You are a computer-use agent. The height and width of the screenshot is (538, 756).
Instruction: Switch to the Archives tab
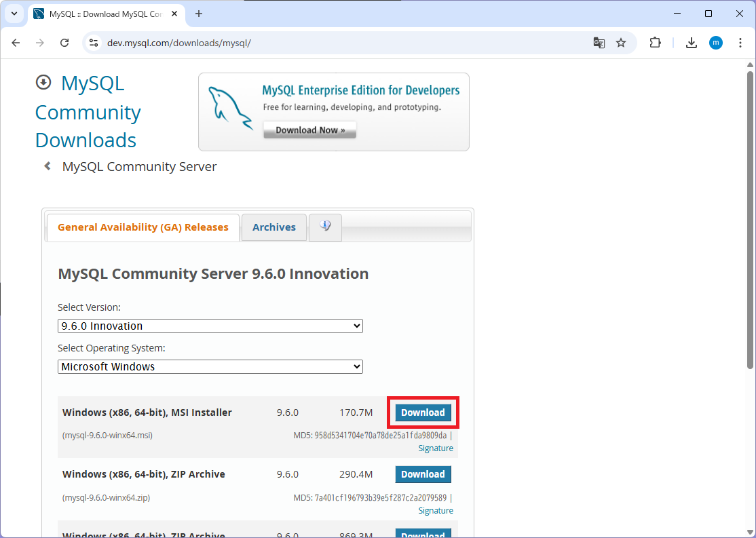[x=274, y=227]
